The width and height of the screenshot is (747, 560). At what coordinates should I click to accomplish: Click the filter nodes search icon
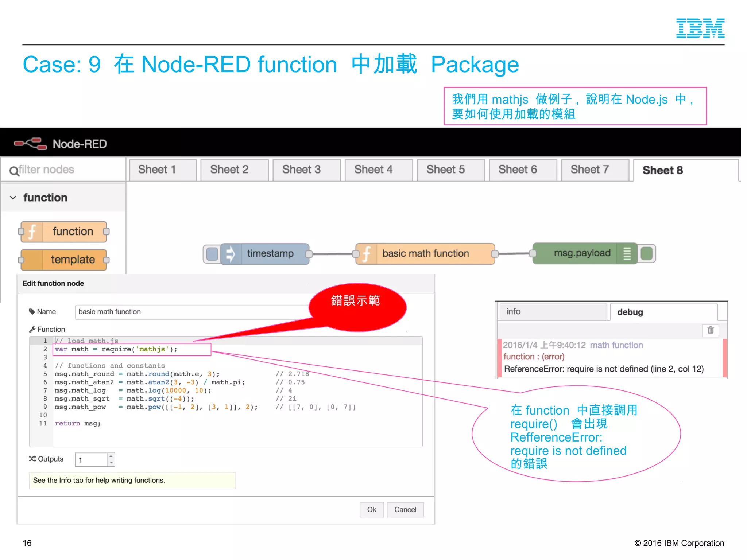click(x=14, y=171)
